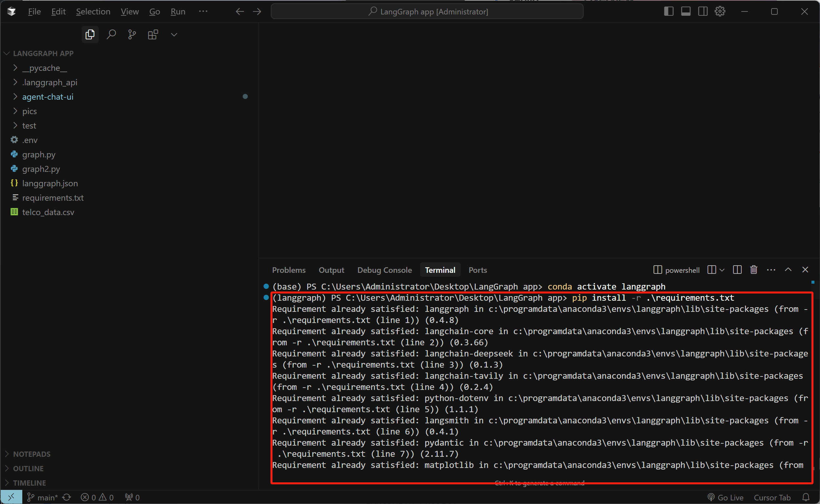The width and height of the screenshot is (820, 504).
Task: Navigate back with the left arrow
Action: (240, 12)
